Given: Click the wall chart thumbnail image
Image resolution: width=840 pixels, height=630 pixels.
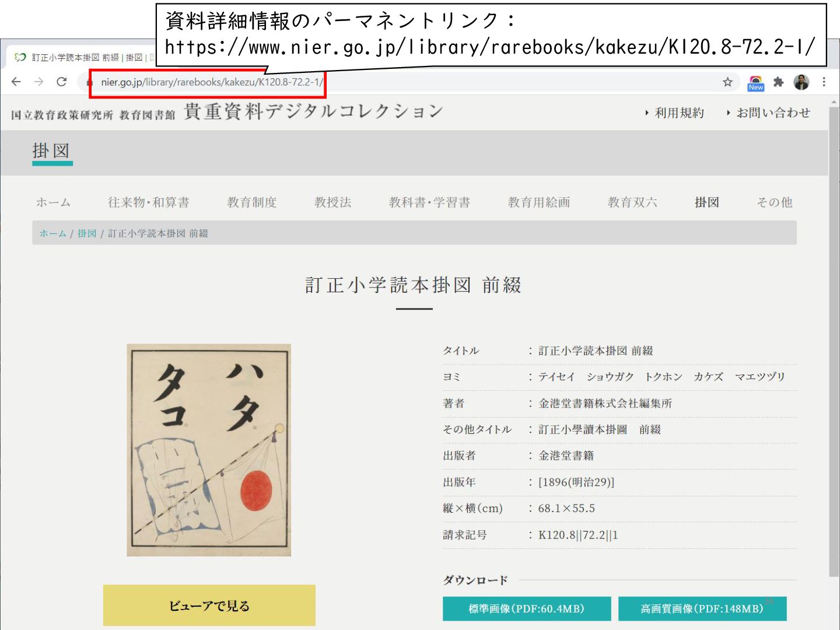Looking at the screenshot, I should point(209,450).
